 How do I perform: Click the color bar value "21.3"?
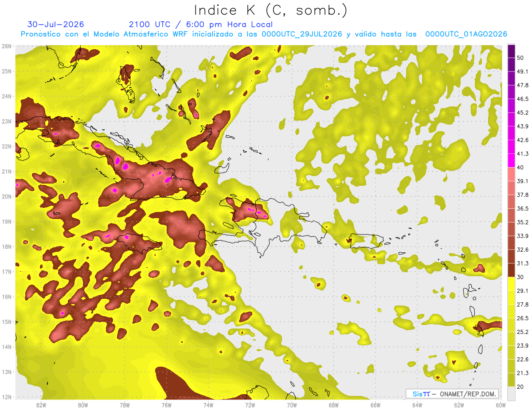click(x=522, y=373)
